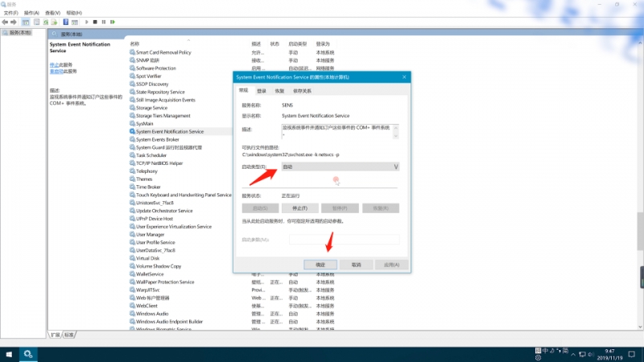Select State Repository Service row
This screenshot has height=362, width=644.
[160, 92]
